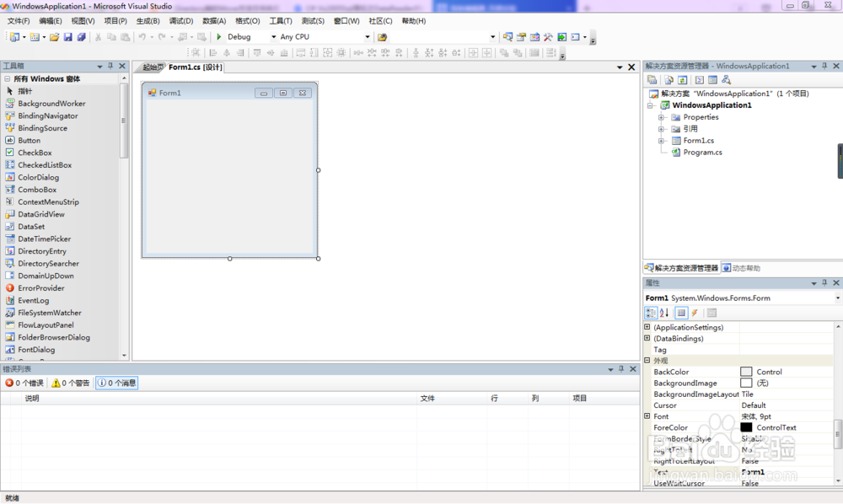The width and height of the screenshot is (843, 504).
Task: Close the Form1.cs design document tab
Action: tap(631, 67)
